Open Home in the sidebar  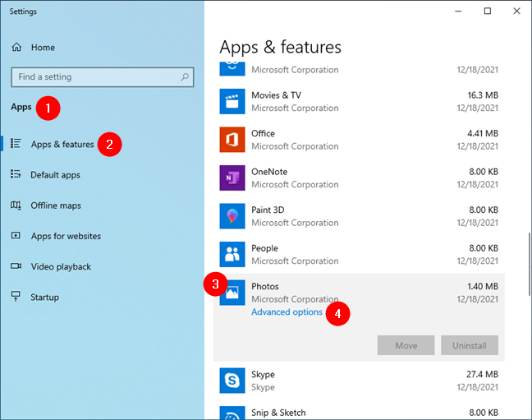[x=43, y=48]
